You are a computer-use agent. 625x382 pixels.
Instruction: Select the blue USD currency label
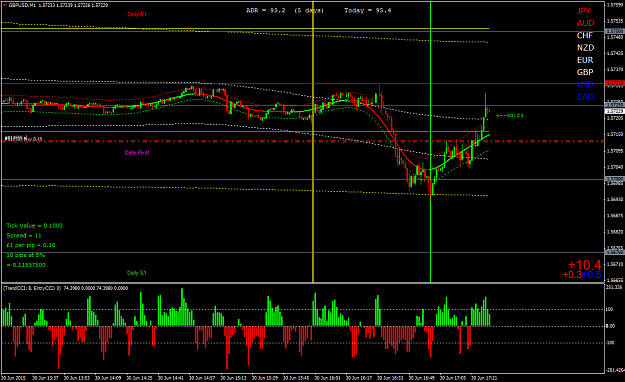pos(585,85)
